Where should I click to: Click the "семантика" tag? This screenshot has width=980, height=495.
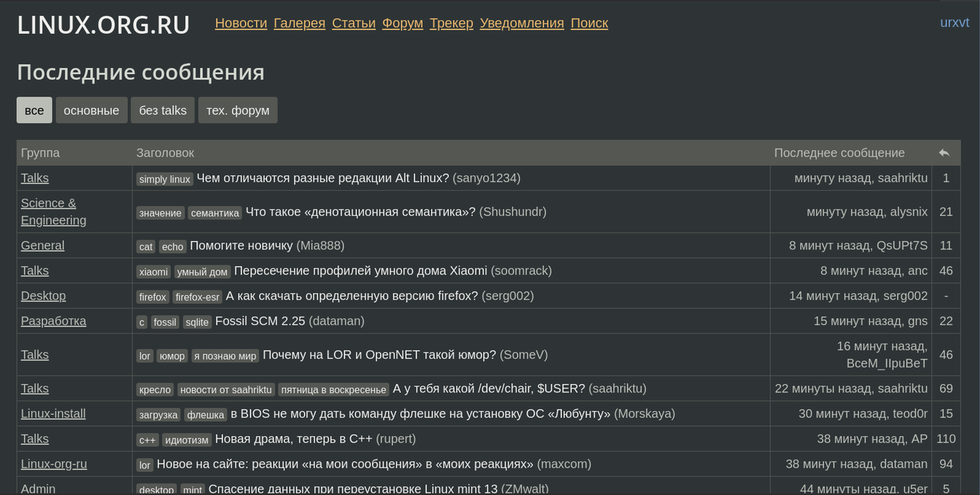pyautogui.click(x=215, y=213)
